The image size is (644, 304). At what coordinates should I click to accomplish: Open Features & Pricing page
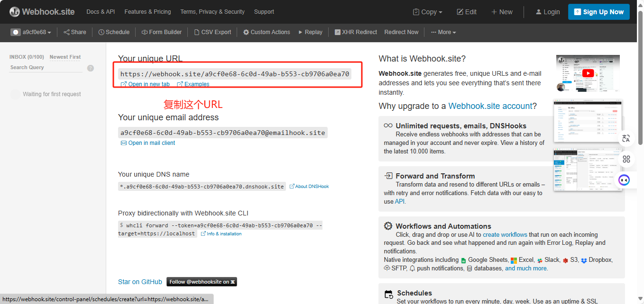(x=147, y=12)
